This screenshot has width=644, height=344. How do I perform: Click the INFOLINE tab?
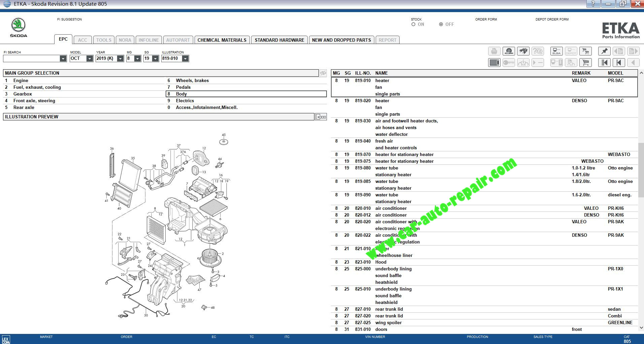149,40
